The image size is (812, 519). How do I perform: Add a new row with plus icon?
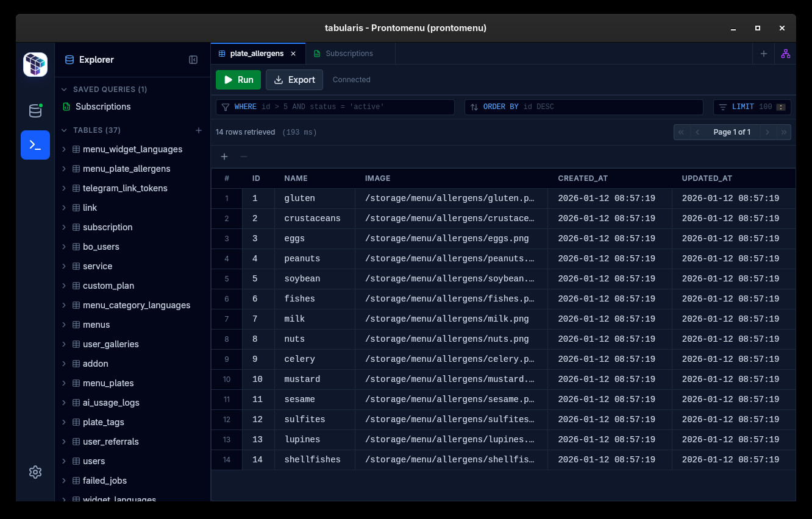(224, 157)
